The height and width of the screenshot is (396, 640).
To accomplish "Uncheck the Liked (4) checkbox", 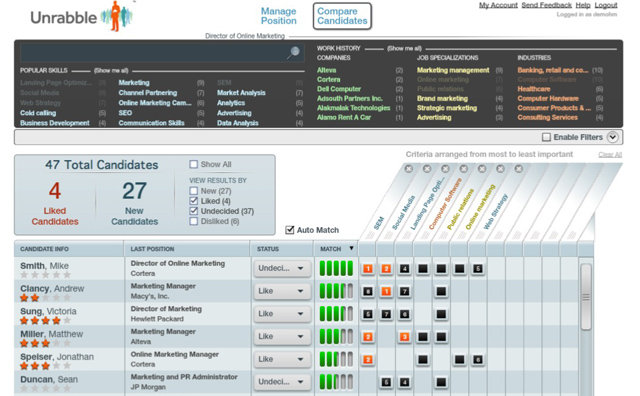I will [x=193, y=201].
